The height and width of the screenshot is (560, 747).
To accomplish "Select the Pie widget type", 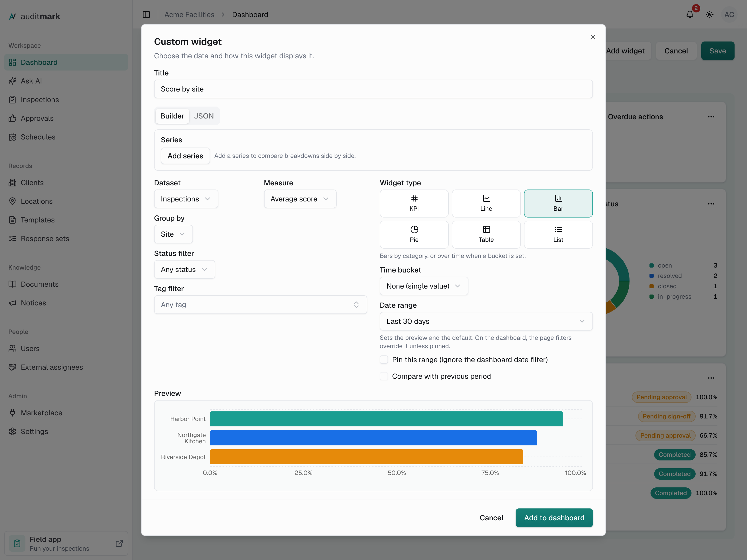I will pos(414,235).
